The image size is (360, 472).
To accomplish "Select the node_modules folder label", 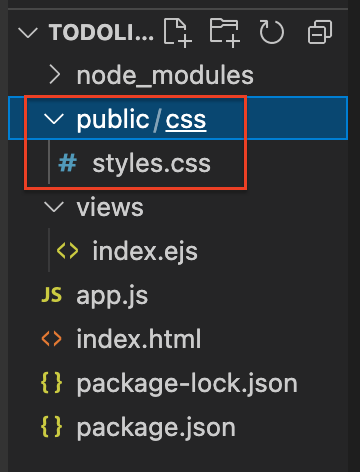I will click(x=165, y=75).
